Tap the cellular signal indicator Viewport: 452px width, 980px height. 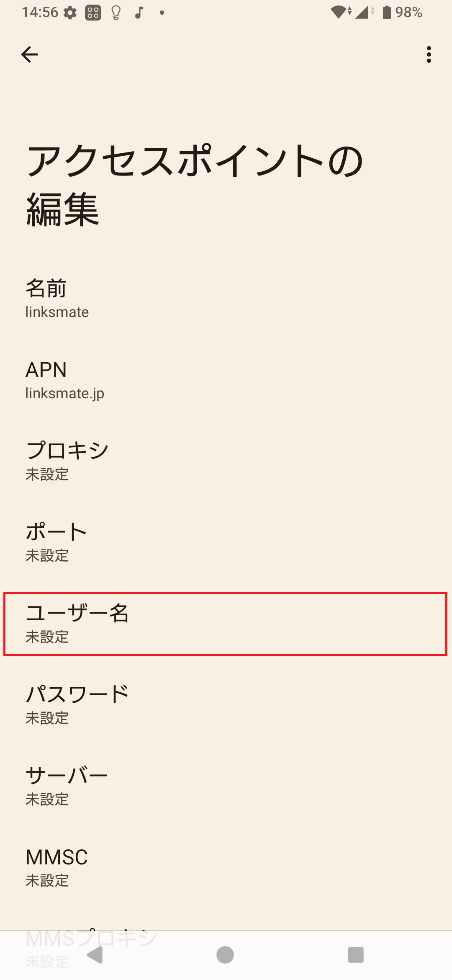pyautogui.click(x=363, y=13)
